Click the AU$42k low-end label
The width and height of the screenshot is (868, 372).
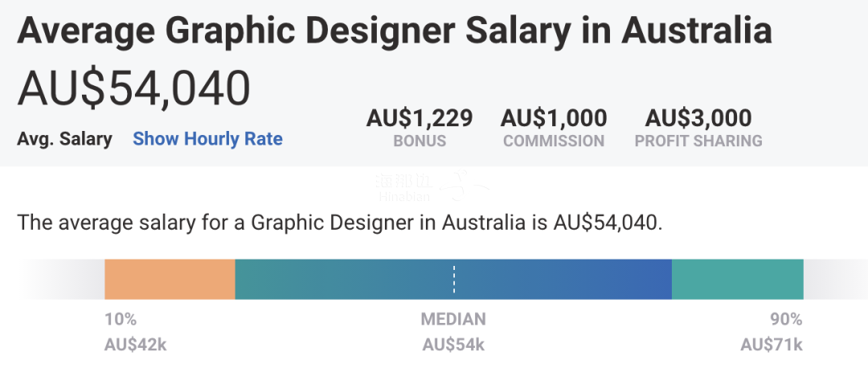coord(135,345)
